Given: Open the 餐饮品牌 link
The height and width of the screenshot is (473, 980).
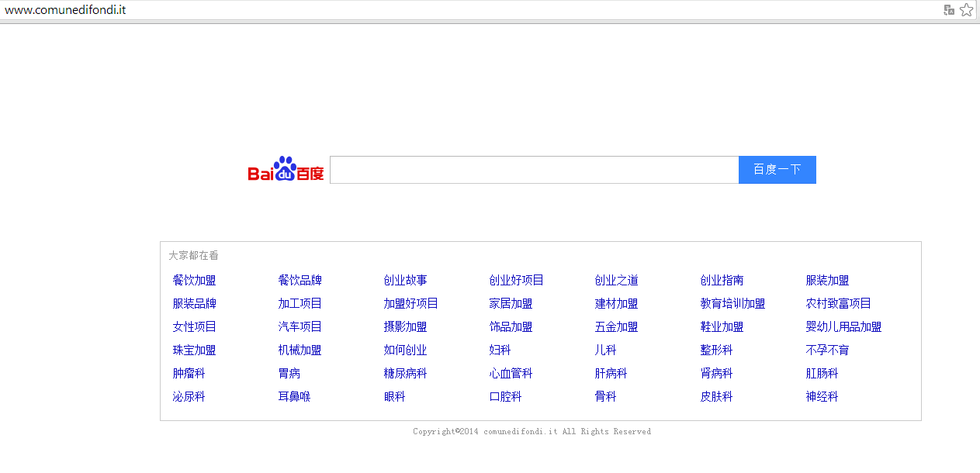Looking at the screenshot, I should [x=300, y=281].
